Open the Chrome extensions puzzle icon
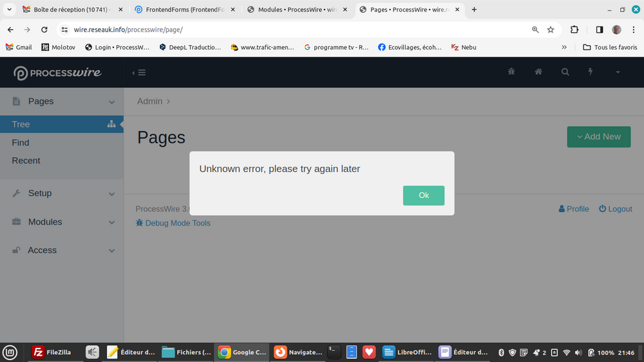Viewport: 644px width, 362px height. [x=574, y=30]
